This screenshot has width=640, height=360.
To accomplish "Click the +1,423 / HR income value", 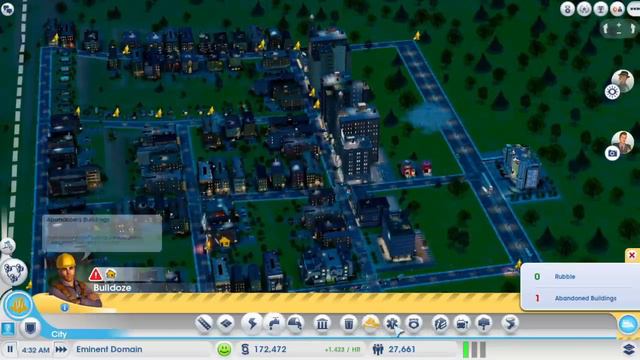I will tap(342, 350).
